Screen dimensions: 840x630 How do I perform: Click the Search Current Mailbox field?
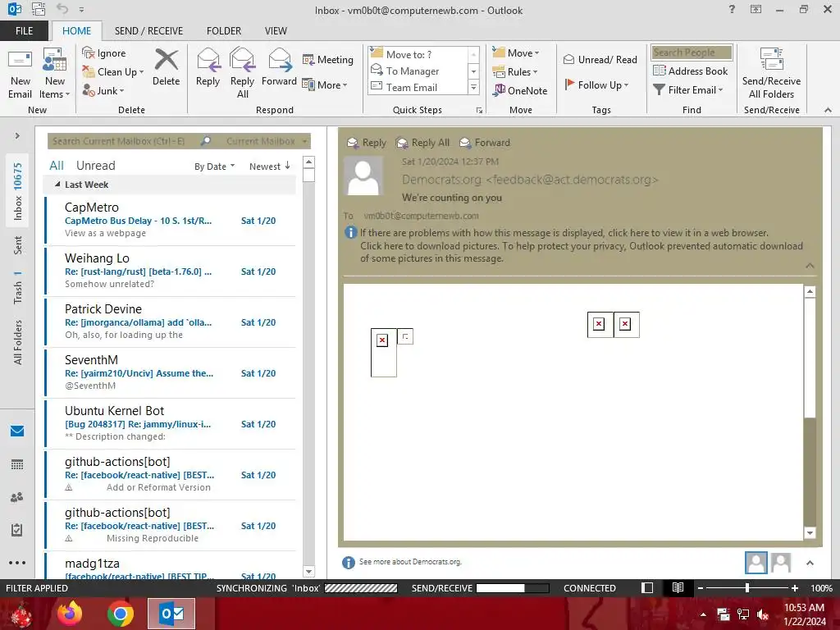click(123, 141)
